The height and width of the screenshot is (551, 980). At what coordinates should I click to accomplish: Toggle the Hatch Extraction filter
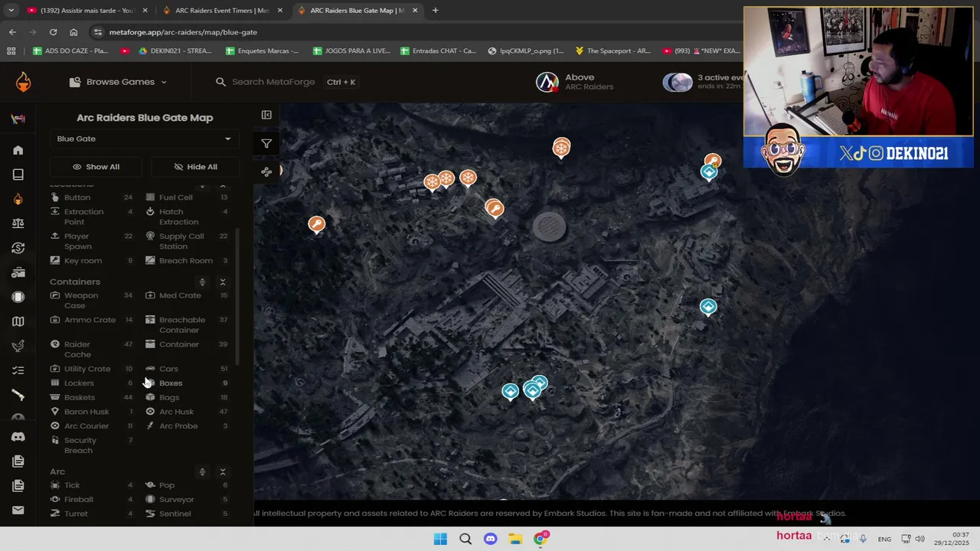(186, 217)
